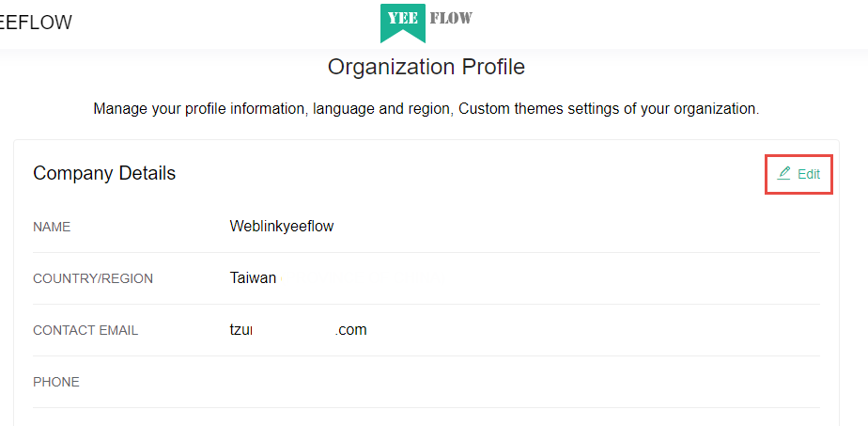The image size is (868, 426).
Task: Click the COUNTRY/REGION field label
Action: point(93,278)
